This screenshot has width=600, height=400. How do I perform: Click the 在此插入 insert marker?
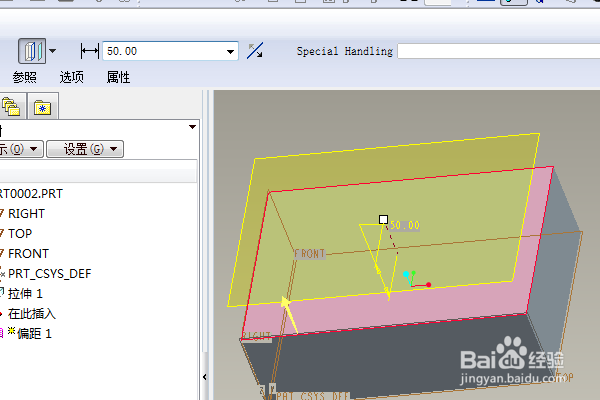coord(32,314)
